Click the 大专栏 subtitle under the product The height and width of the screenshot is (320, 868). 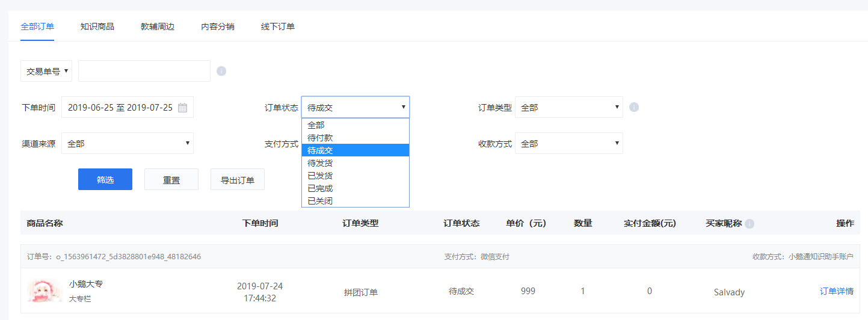click(x=80, y=299)
